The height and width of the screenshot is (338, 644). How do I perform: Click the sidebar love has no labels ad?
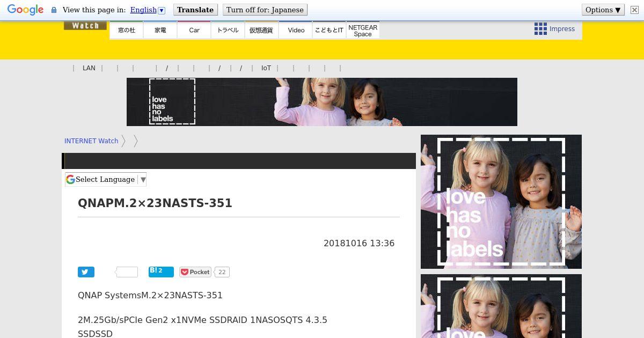pos(501,202)
